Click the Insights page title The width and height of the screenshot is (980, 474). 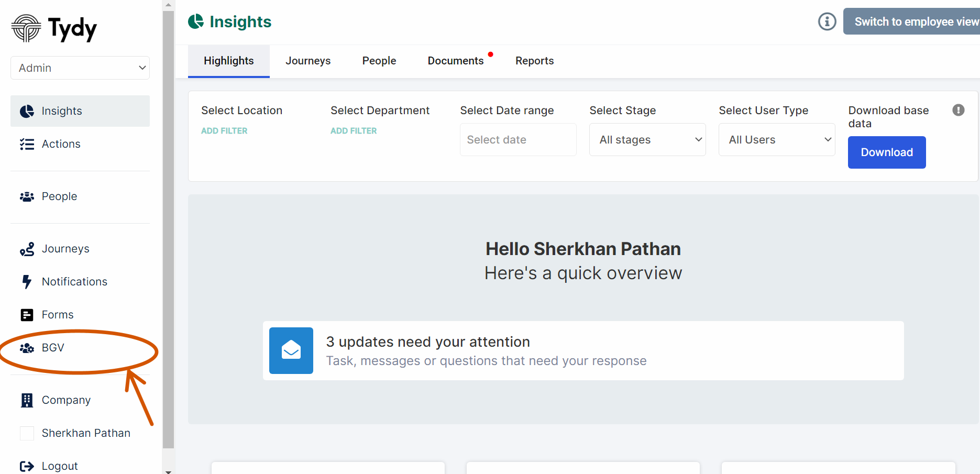coord(240,21)
